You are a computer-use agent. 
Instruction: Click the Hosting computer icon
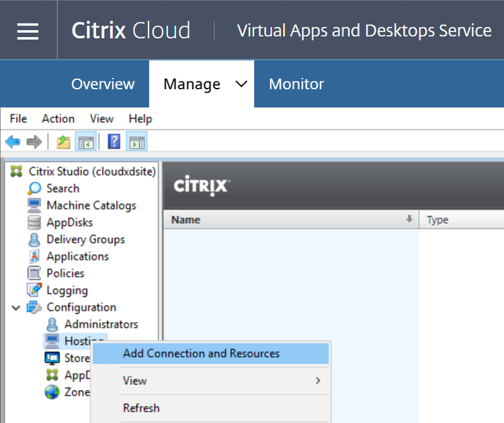pos(52,341)
